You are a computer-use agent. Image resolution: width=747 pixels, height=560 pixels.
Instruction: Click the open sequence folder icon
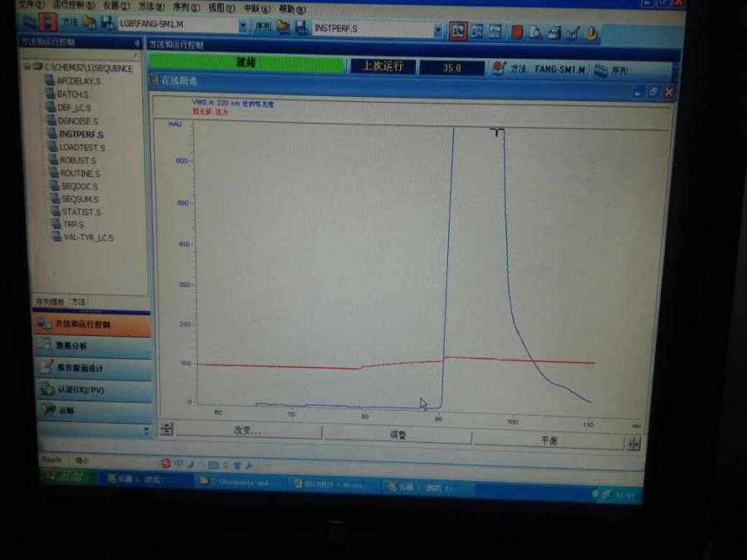click(x=284, y=27)
